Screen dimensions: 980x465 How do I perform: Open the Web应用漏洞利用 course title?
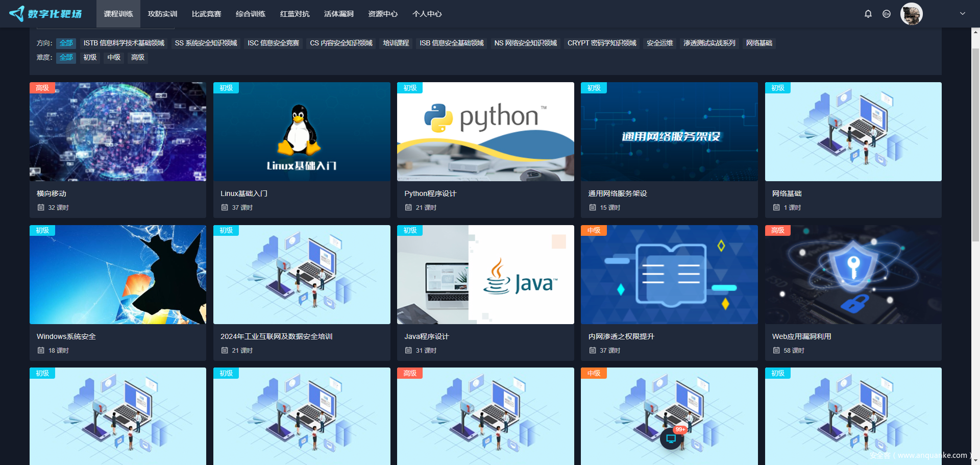pos(802,337)
